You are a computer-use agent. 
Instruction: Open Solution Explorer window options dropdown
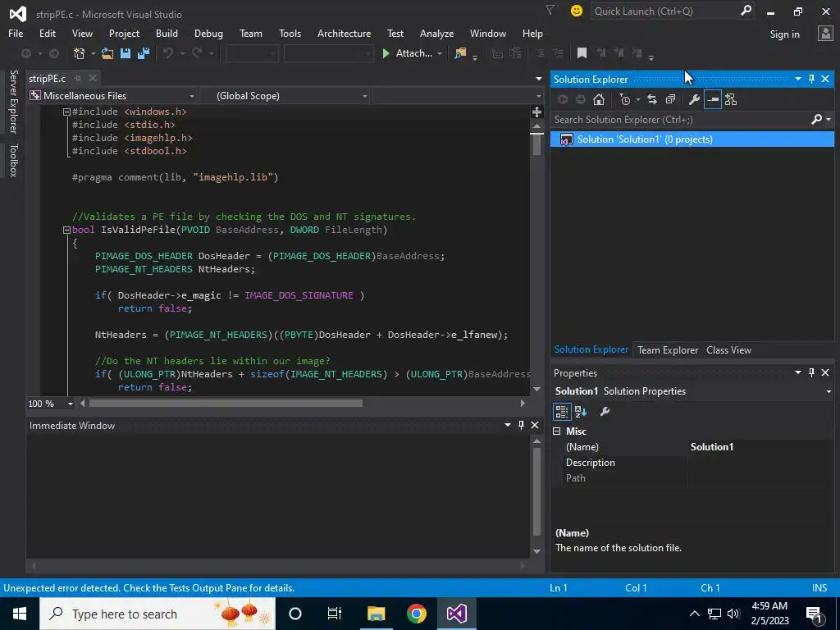(x=797, y=79)
